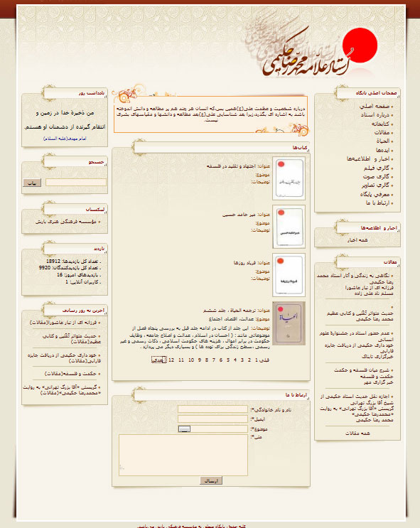Go to books page 10
Screen dimensions: 420x528
pos(191,360)
